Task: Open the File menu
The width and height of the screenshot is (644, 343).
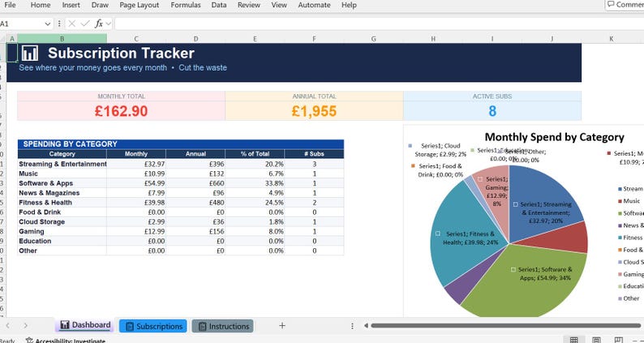Action: (x=10, y=5)
